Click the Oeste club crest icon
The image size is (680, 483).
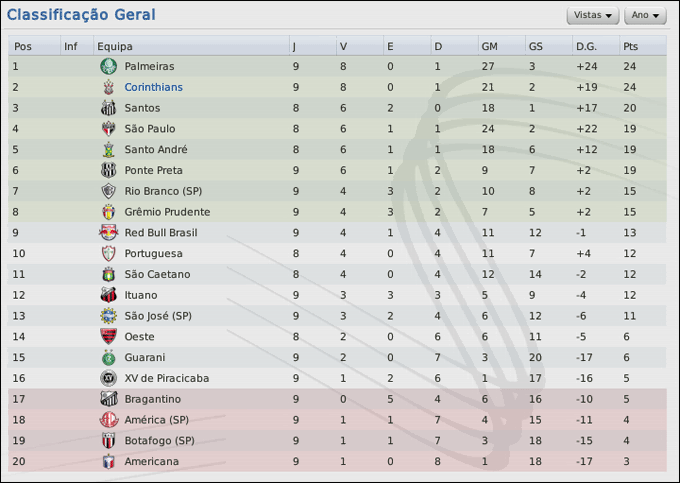pos(108,337)
